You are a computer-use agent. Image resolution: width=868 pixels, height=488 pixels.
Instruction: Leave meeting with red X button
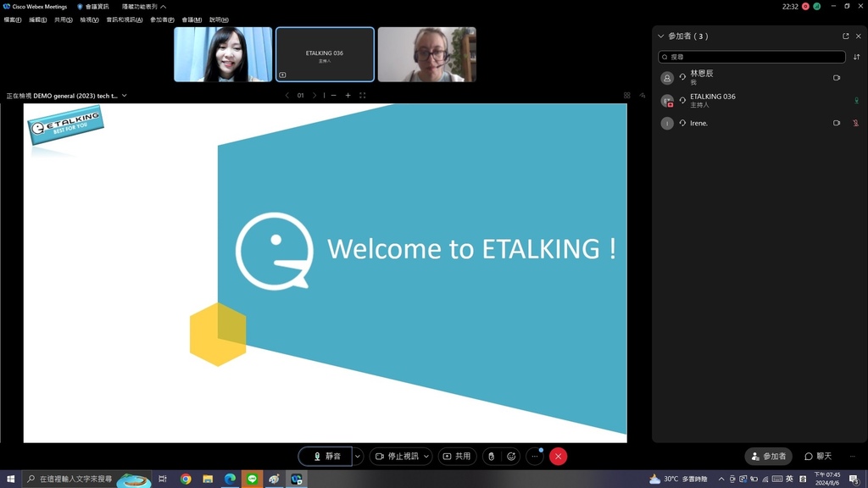[x=558, y=457]
